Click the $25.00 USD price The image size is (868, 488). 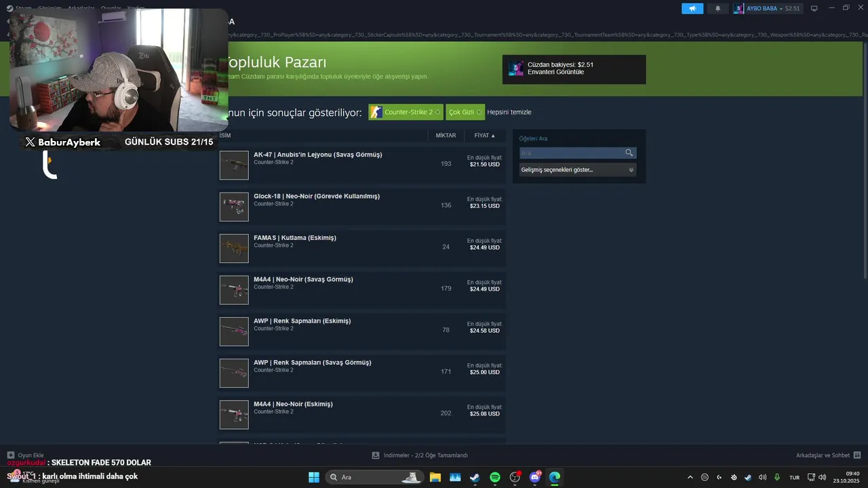pos(485,372)
